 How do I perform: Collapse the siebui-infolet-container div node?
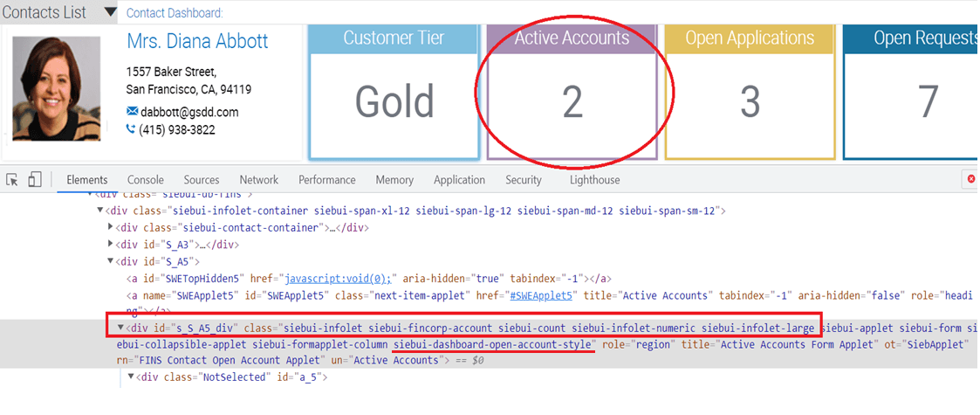100,211
